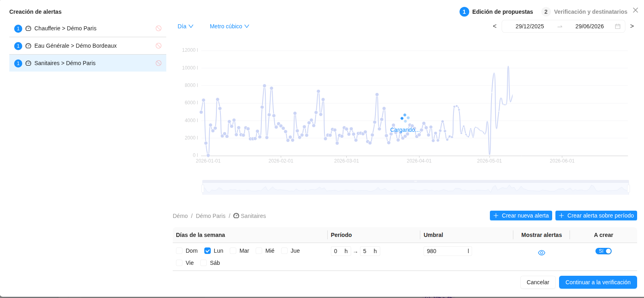Go to next period with right arrow
This screenshot has width=644, height=298.
[x=632, y=26]
